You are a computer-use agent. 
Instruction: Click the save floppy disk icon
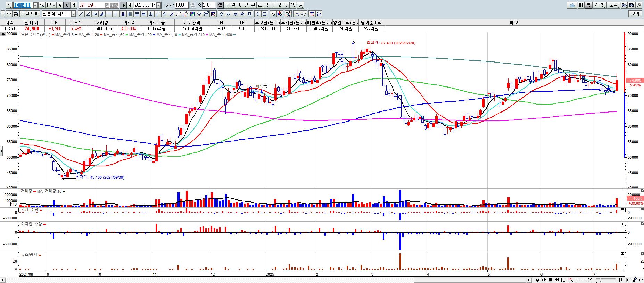(x=631, y=5)
